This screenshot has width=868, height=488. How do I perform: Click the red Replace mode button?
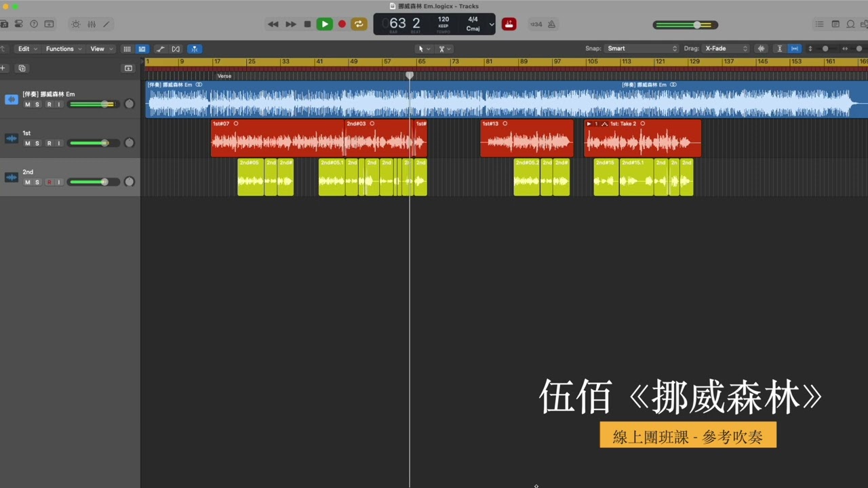point(509,24)
